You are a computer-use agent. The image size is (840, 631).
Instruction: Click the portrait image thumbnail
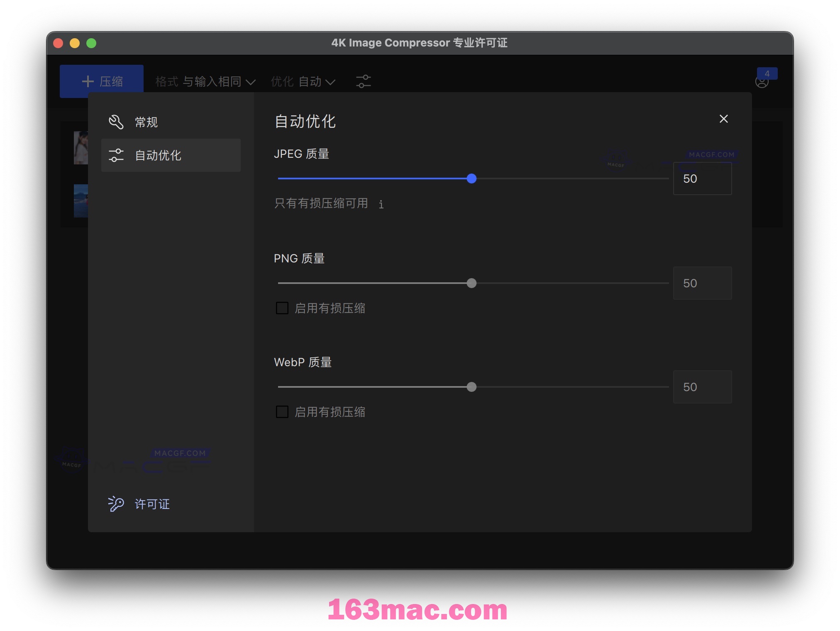[81, 148]
